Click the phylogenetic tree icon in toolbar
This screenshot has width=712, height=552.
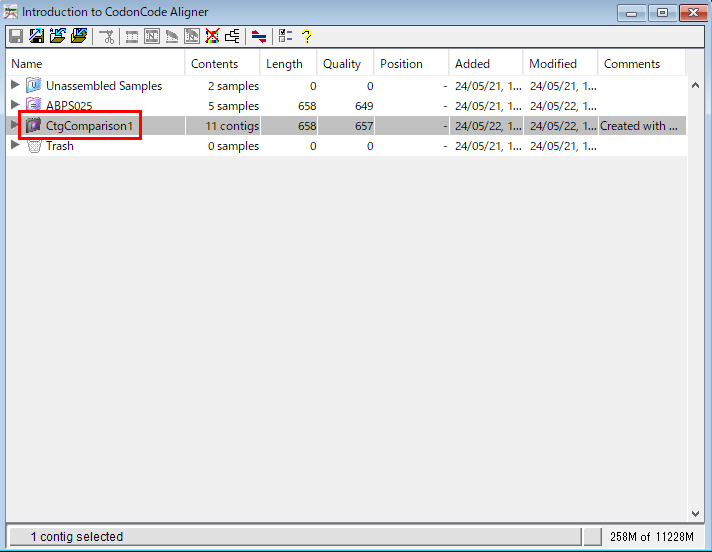pyautogui.click(x=233, y=37)
